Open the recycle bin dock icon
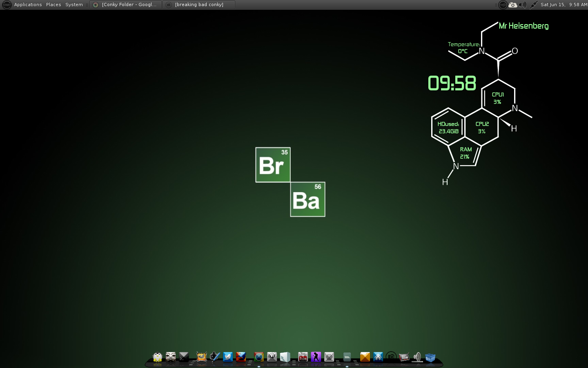Viewport: 588px width, 368px height. click(x=430, y=357)
